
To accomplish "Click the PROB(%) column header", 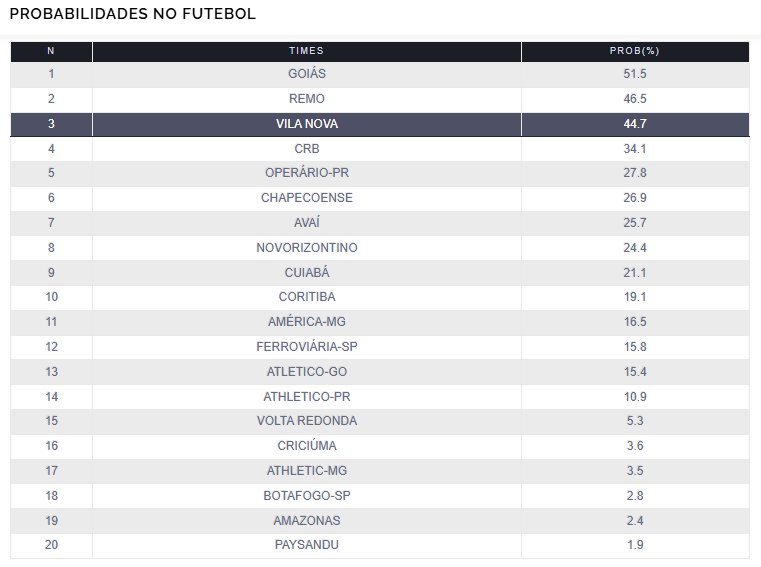I will click(x=635, y=51).
